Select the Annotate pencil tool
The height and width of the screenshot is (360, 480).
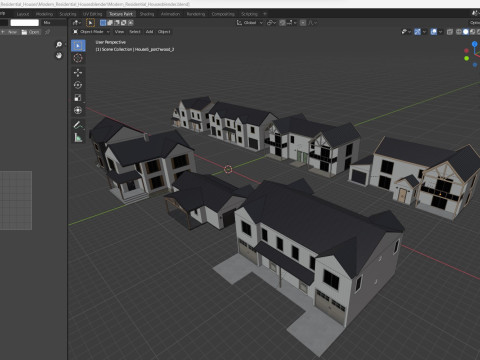coord(78,125)
